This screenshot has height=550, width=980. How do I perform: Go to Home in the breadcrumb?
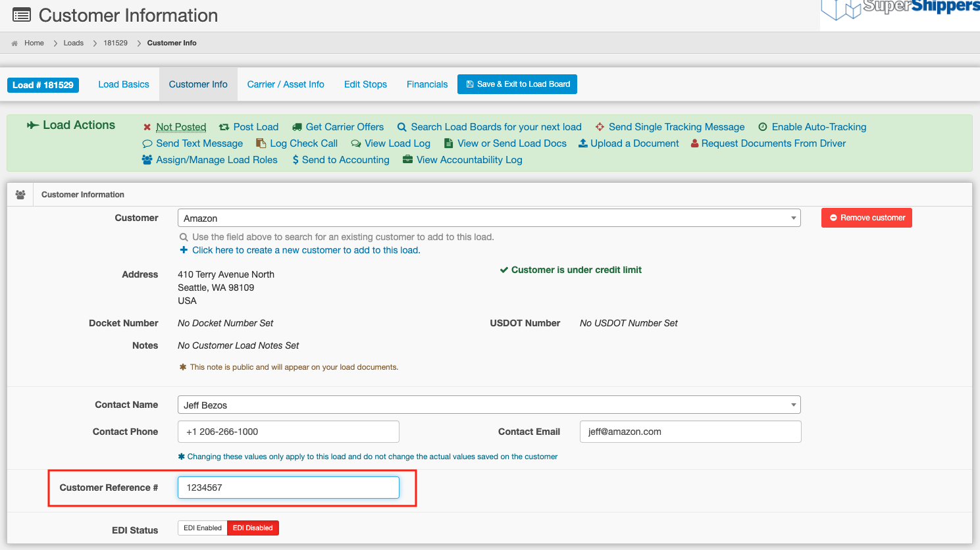(34, 43)
